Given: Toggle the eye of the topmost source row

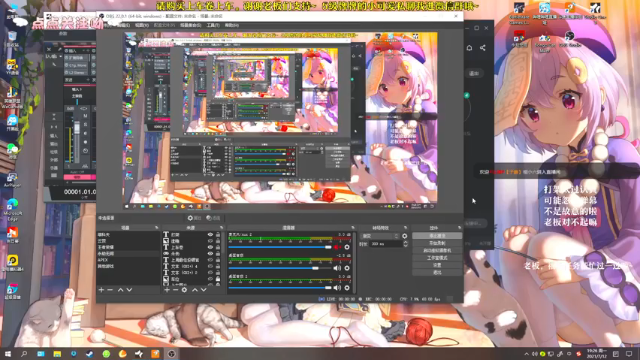Looking at the screenshot, I should [210, 235].
